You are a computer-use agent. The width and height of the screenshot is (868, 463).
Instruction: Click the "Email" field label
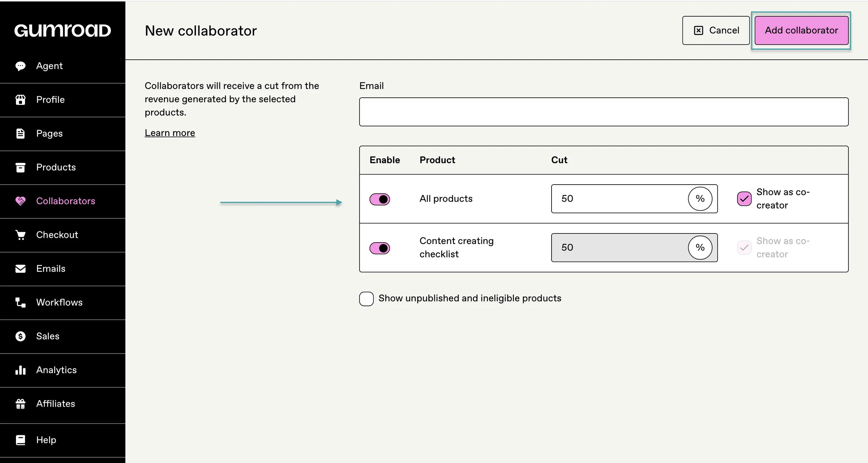[371, 86]
